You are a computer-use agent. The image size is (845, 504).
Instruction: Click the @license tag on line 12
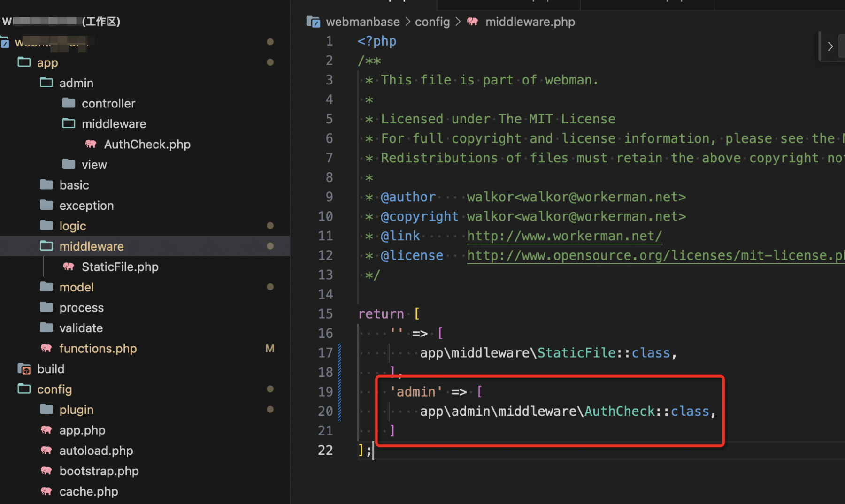coord(412,255)
